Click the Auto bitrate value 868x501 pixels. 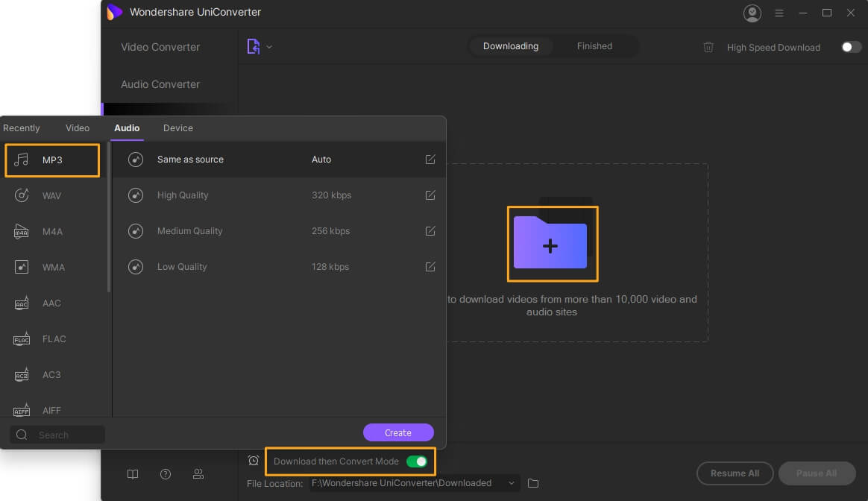click(321, 160)
